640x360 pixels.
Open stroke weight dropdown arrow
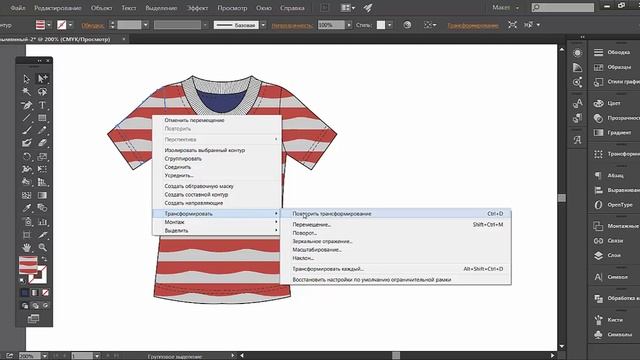145,25
